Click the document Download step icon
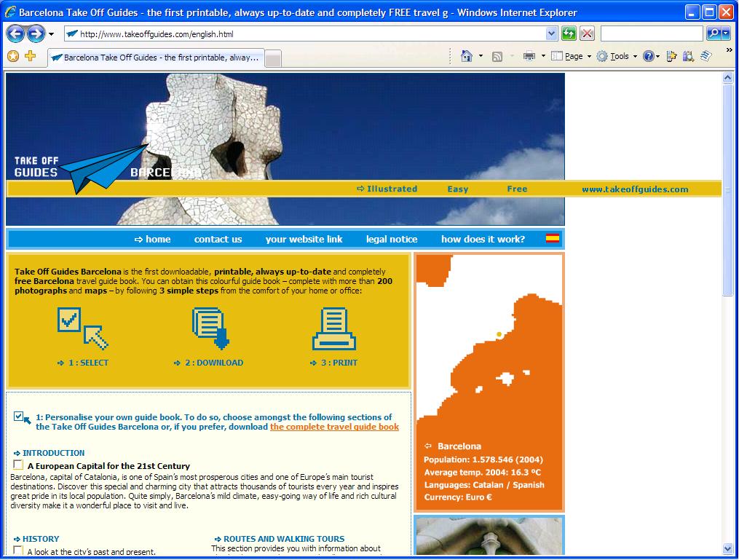This screenshot has width=739, height=560. pos(210,328)
